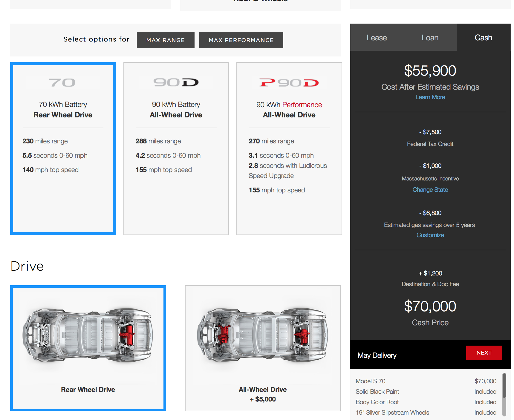
Task: Click the P90D badge logo
Action: 289,83
